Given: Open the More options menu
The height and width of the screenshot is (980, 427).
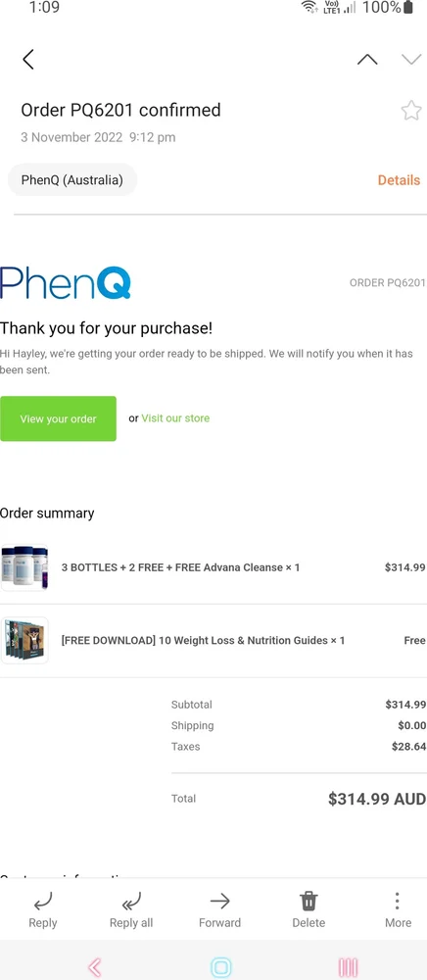Looking at the screenshot, I should point(398,901).
